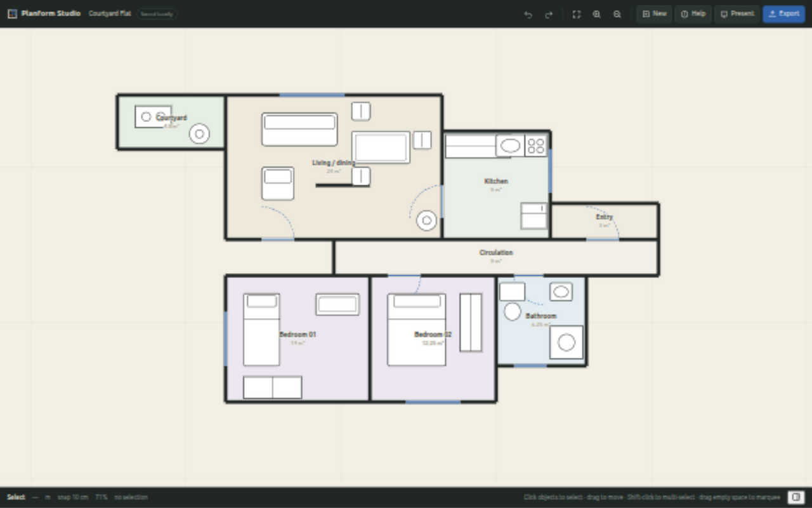Start Present mode
The image size is (812, 508).
click(x=737, y=14)
